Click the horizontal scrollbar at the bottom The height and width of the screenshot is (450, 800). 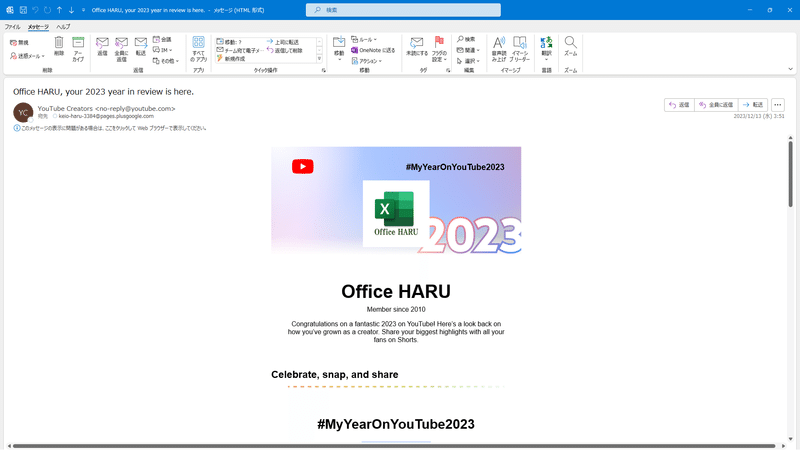[394, 446]
